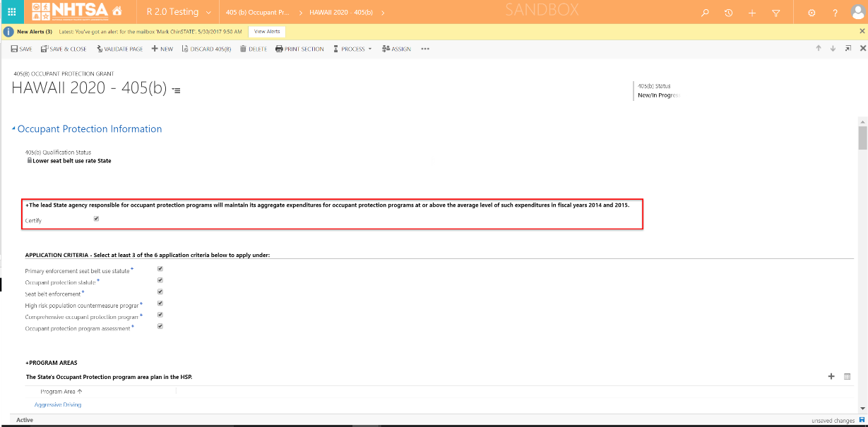
Task: Click the alert info icon
Action: point(8,32)
